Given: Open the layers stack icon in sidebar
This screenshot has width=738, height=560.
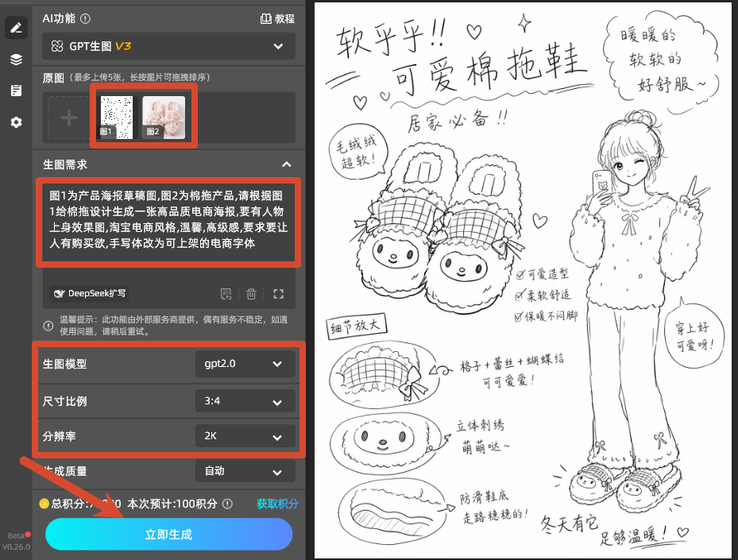Looking at the screenshot, I should point(16,60).
